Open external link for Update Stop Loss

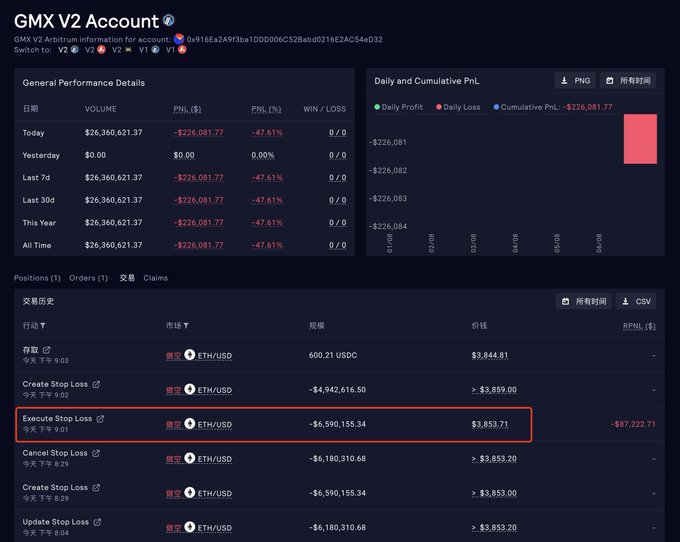tap(97, 522)
